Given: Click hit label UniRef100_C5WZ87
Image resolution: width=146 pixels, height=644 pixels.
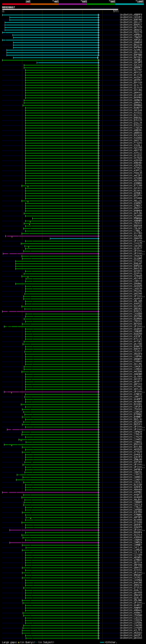Looking at the screenshot, I should coord(131,37).
